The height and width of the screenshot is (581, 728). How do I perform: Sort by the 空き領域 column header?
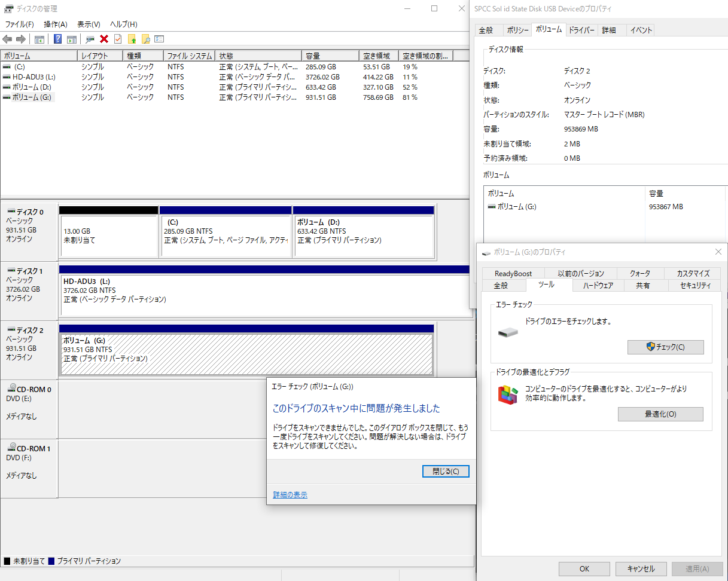point(379,56)
